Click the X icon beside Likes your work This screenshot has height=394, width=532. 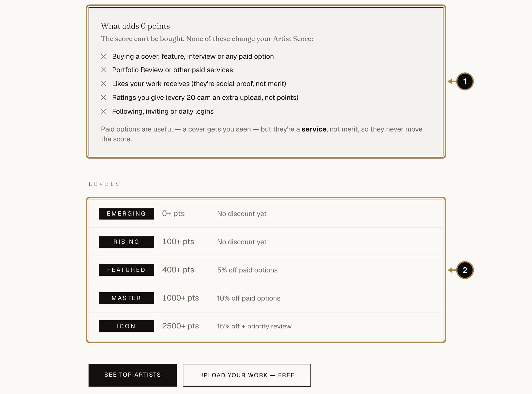(104, 84)
